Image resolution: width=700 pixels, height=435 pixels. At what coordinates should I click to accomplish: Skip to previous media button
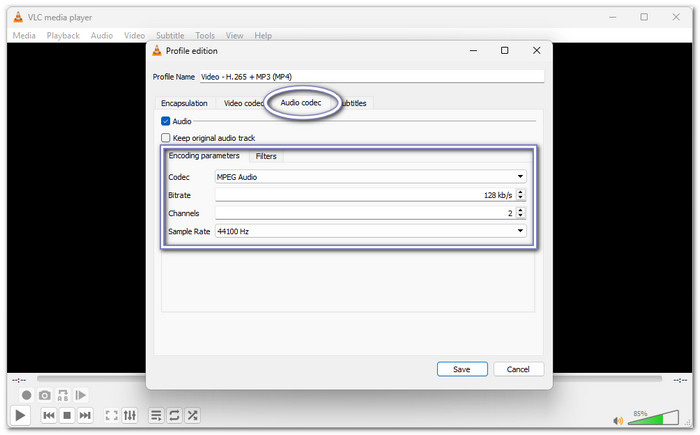(49, 415)
